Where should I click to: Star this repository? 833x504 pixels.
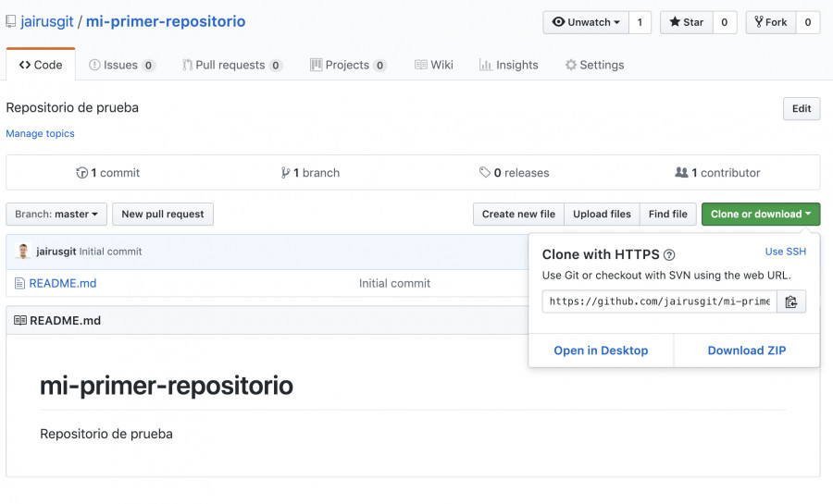(687, 22)
